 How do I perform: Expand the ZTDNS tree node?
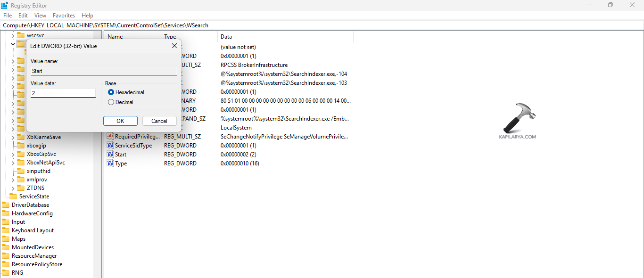[14, 188]
